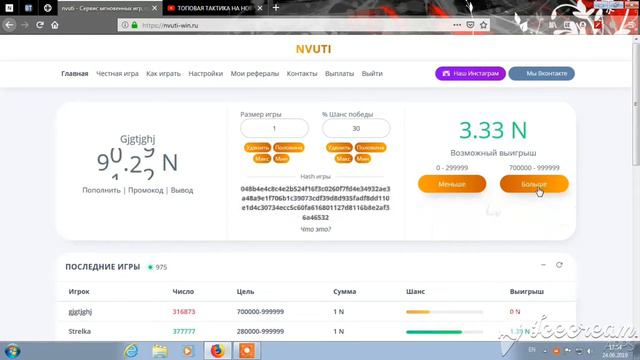Click the 377777 number in Strelka row
Image resolution: width=640 pixels, height=360 pixels.
(184, 331)
